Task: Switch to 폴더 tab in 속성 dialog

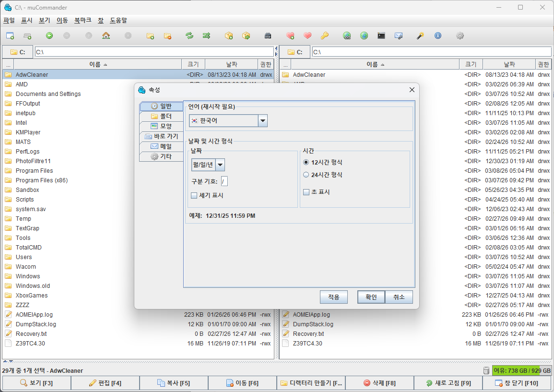Action: 162,116
